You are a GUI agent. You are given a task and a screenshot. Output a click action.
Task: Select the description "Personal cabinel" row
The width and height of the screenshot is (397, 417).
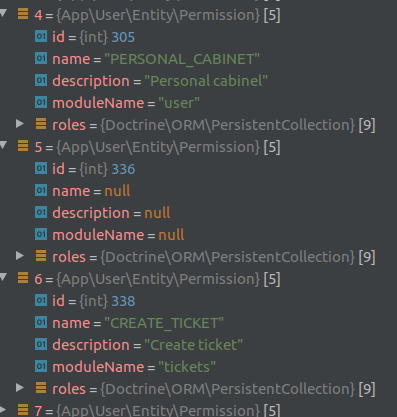198,81
